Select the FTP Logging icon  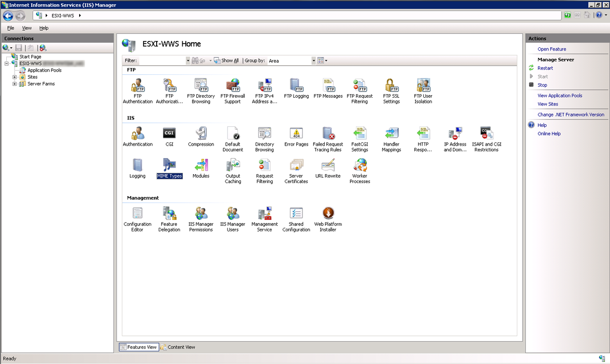tap(296, 88)
